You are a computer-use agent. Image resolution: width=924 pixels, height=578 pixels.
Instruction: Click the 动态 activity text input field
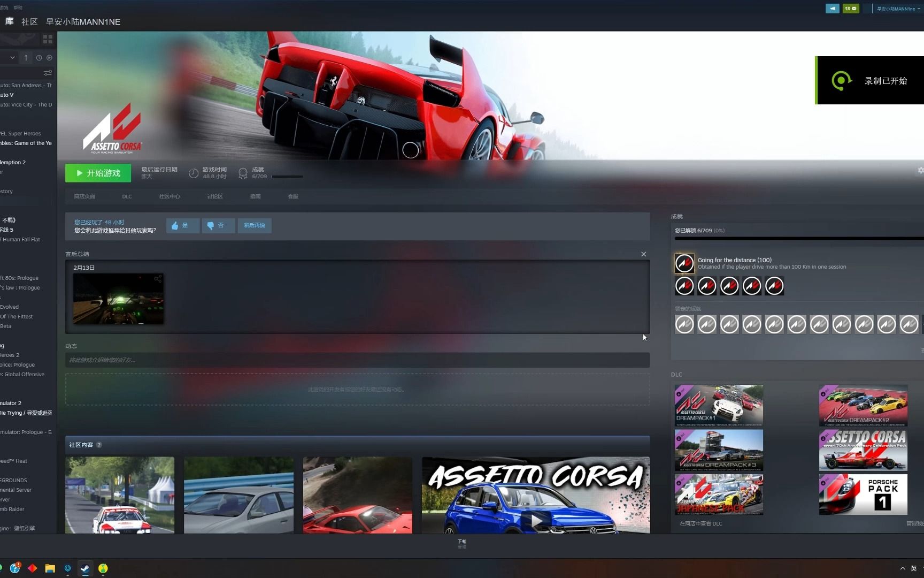(x=357, y=360)
